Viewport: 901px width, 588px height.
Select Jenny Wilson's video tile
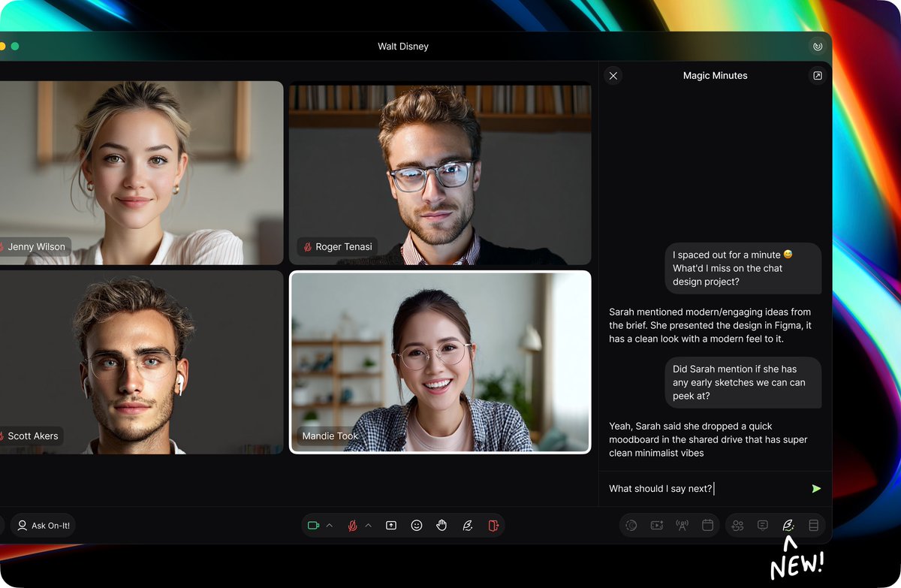[x=141, y=173]
